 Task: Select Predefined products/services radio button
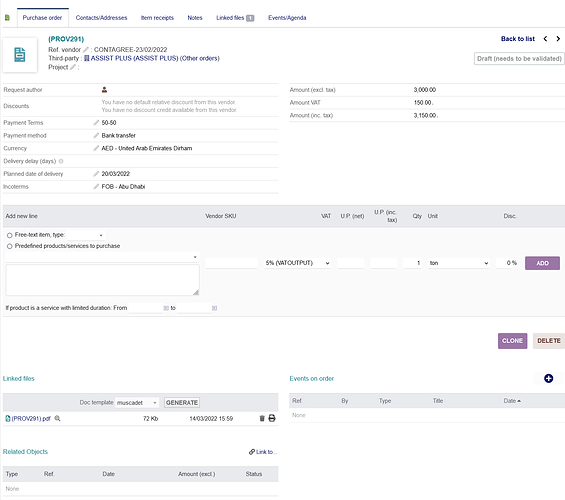click(x=10, y=246)
